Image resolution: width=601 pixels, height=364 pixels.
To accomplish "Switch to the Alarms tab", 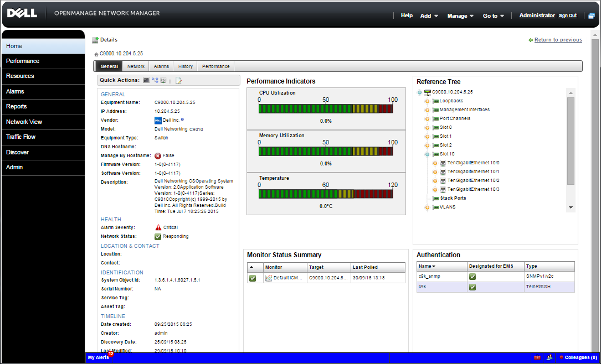I will tap(161, 66).
